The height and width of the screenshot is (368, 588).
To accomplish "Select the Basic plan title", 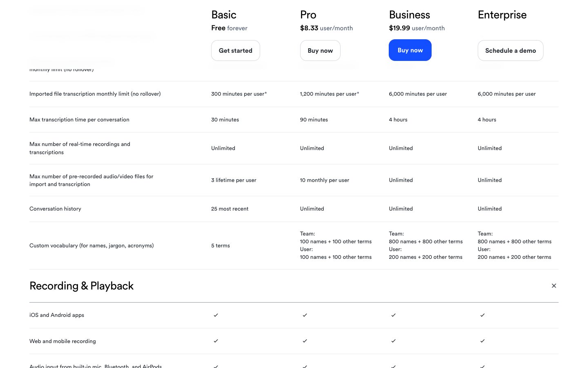I will tap(224, 15).
